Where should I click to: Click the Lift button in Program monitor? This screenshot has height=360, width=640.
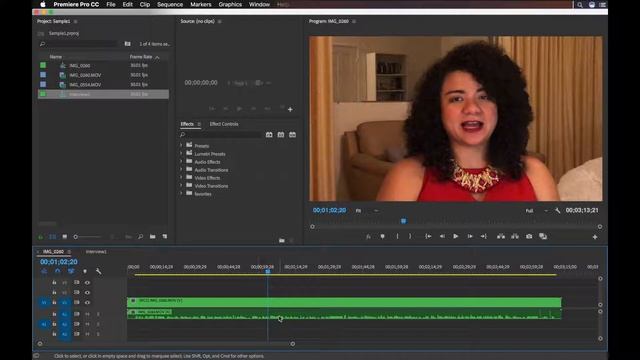coord(501,236)
